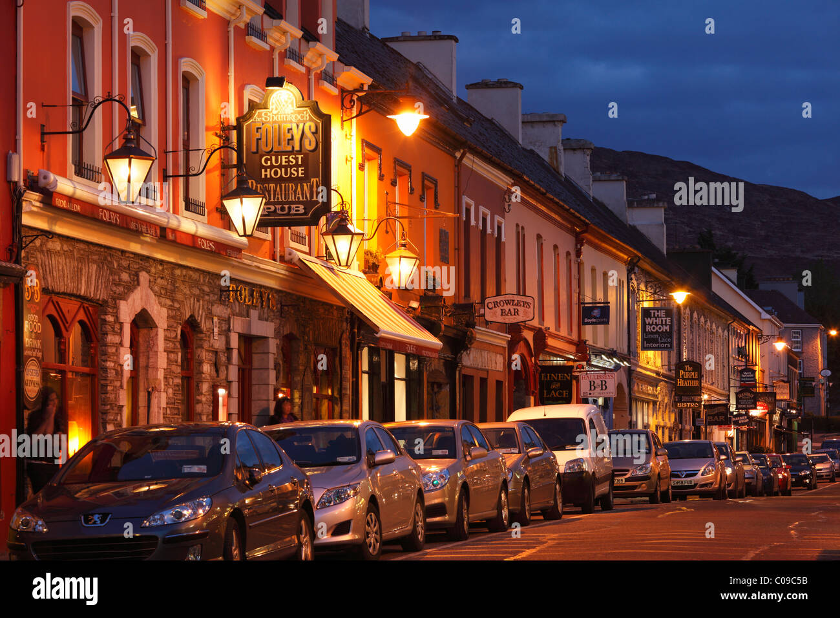The width and height of the screenshot is (840, 618).
Task: Click the white B&B sign
Action: pos(597,385)
